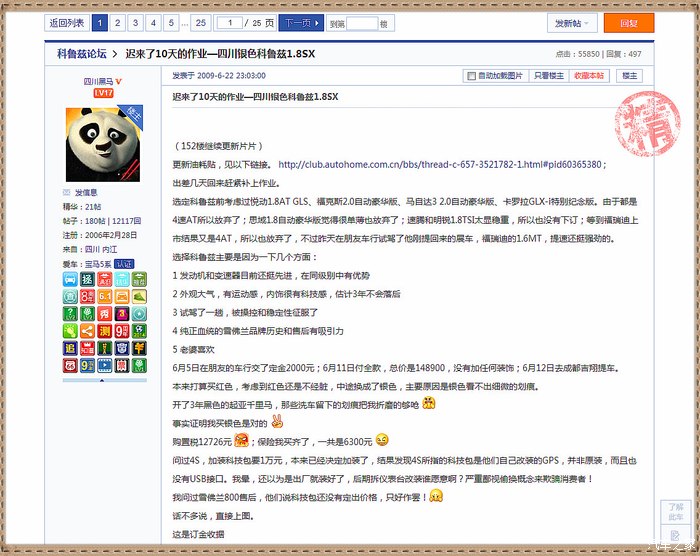Click the 到第 page jump input field
Viewport: 700px width, 556px height.
coord(361,22)
